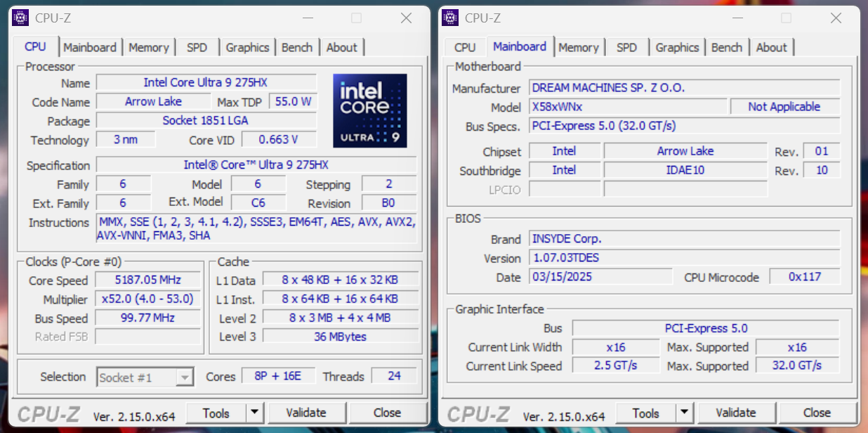Switch to CPU tab in right window
868x433 pixels.
click(x=465, y=48)
